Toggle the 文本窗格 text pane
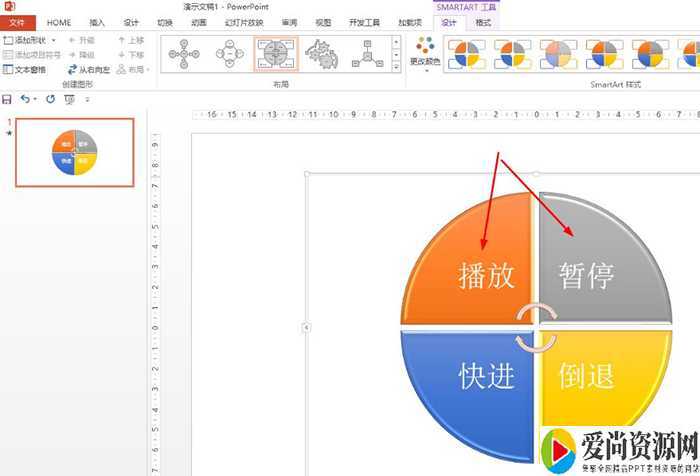The height and width of the screenshot is (476, 700). pos(25,69)
